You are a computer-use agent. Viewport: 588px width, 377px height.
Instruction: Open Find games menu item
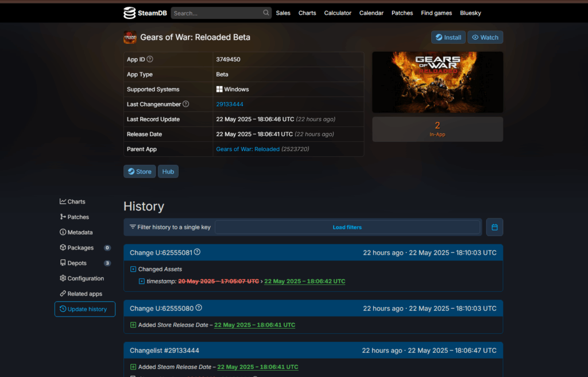436,13
